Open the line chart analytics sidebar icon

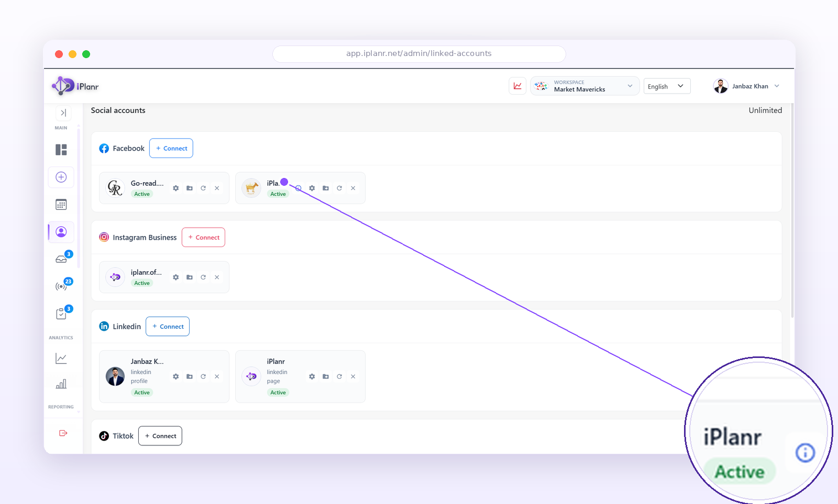[x=61, y=359]
